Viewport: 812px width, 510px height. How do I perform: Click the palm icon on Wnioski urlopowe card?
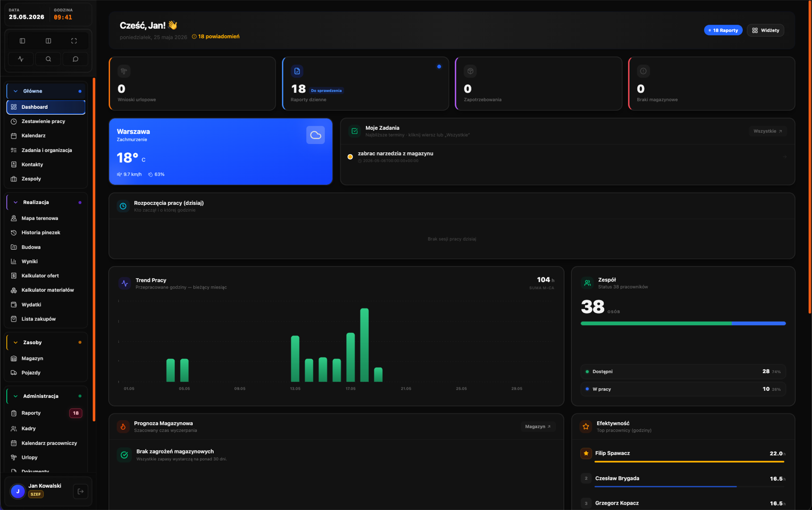click(124, 71)
